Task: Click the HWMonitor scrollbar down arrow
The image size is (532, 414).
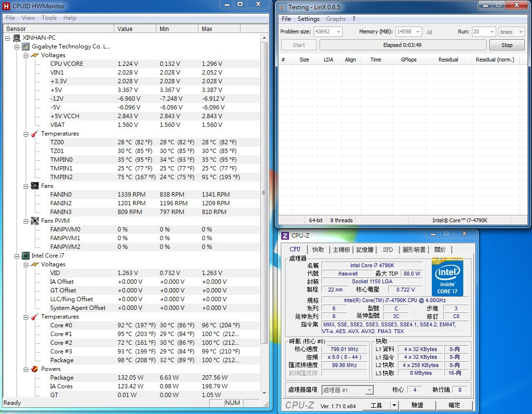Action: tap(264, 393)
